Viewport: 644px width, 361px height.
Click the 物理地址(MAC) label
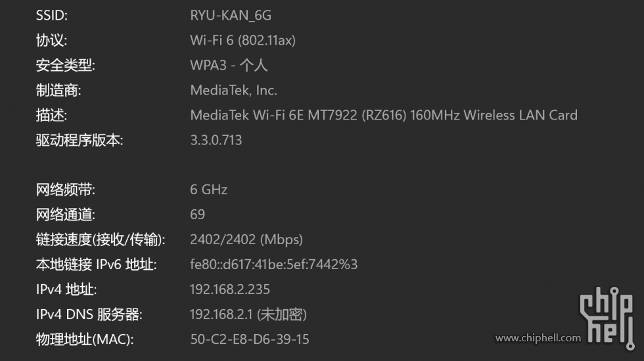(85, 339)
